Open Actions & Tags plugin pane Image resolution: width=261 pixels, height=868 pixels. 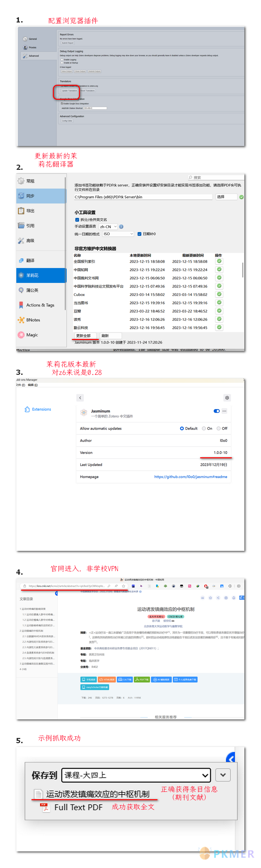click(x=40, y=305)
